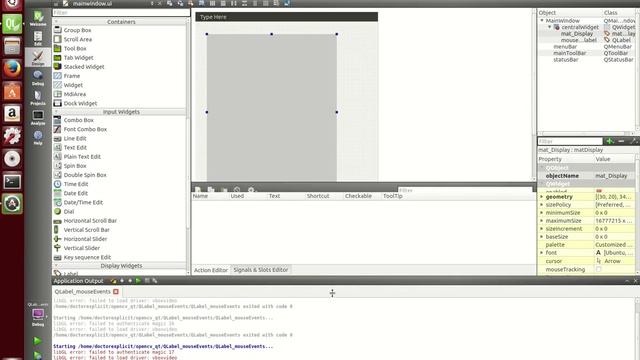This screenshot has height=360, width=640.
Task: Pick the Line Edit widget
Action: (75, 138)
